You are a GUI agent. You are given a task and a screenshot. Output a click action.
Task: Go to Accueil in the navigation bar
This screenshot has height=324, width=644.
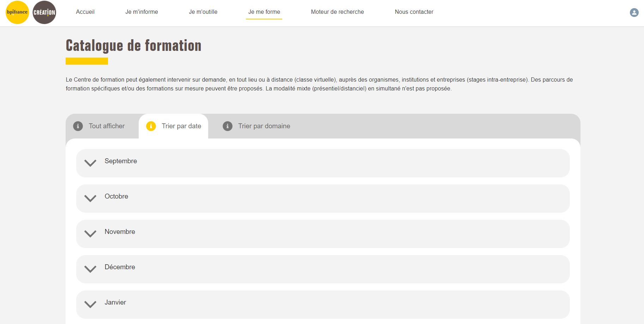[x=85, y=12]
